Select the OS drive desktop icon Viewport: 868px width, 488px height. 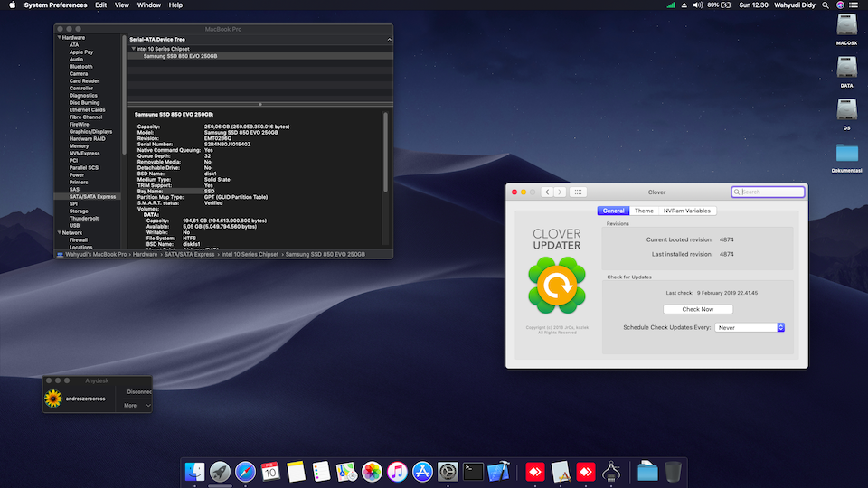[846, 115]
